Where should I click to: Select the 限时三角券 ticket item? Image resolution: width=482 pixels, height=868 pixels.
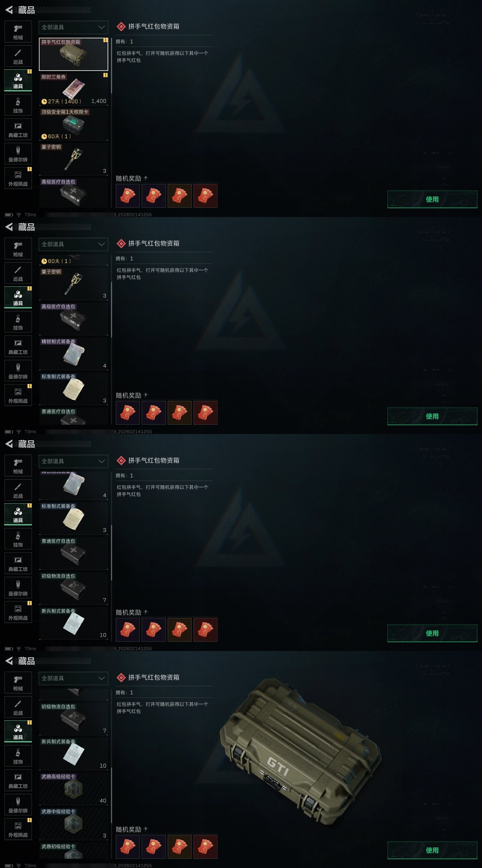(74, 89)
